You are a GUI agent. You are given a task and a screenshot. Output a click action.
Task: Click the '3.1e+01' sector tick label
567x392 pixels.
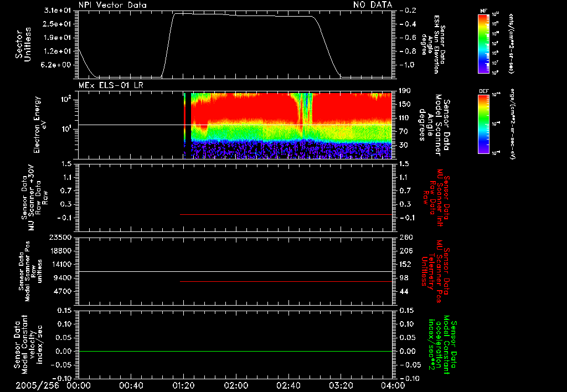(58, 11)
